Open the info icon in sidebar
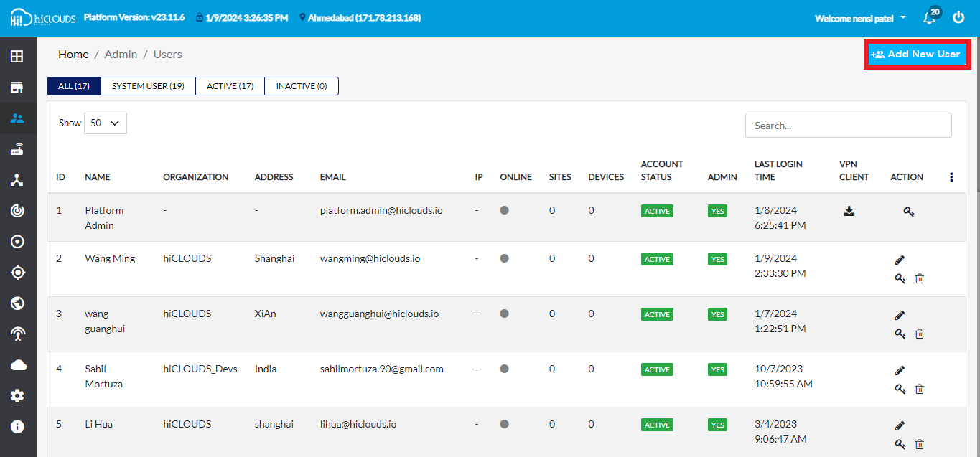Image resolution: width=980 pixels, height=457 pixels. point(17,427)
